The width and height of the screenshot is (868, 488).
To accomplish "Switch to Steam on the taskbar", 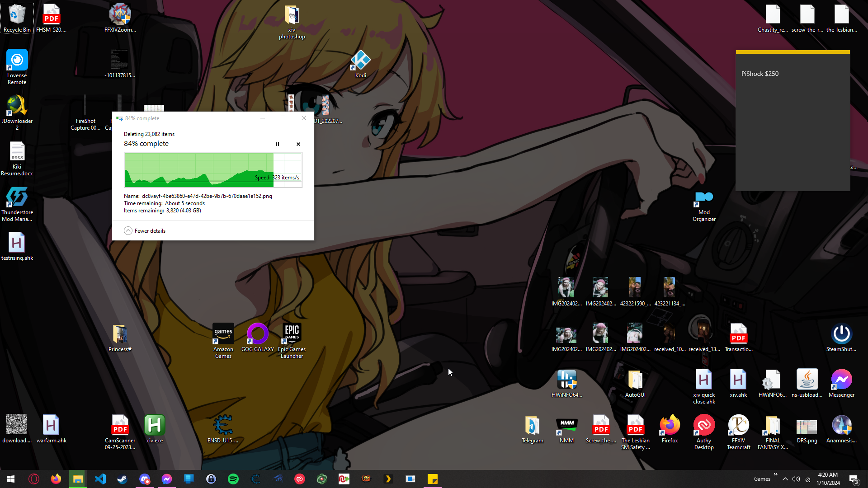I will [x=122, y=479].
